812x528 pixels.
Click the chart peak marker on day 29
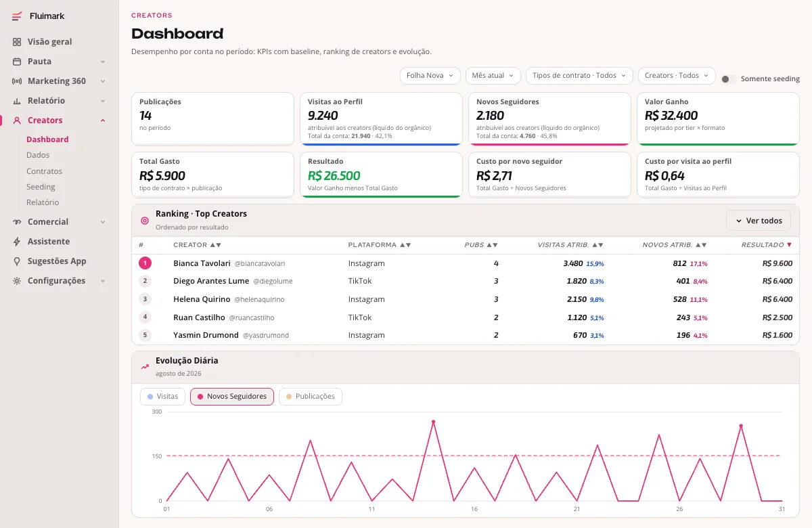(x=741, y=426)
